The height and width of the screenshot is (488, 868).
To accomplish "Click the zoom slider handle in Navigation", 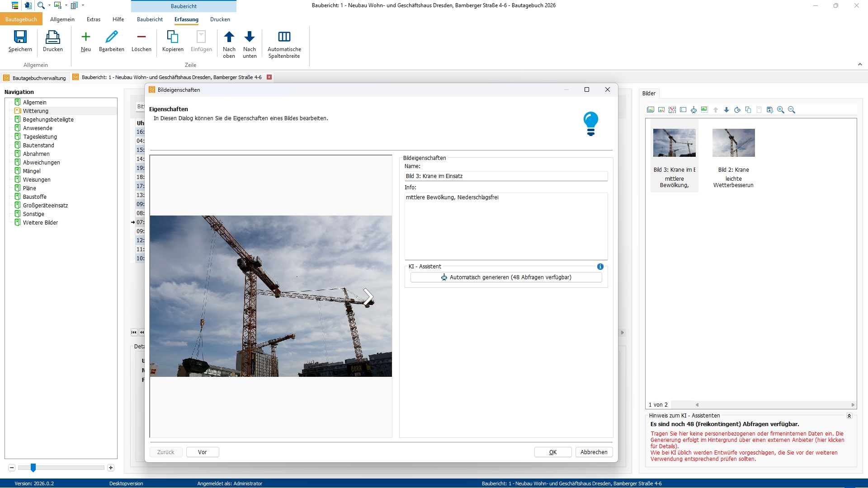I will (33, 468).
